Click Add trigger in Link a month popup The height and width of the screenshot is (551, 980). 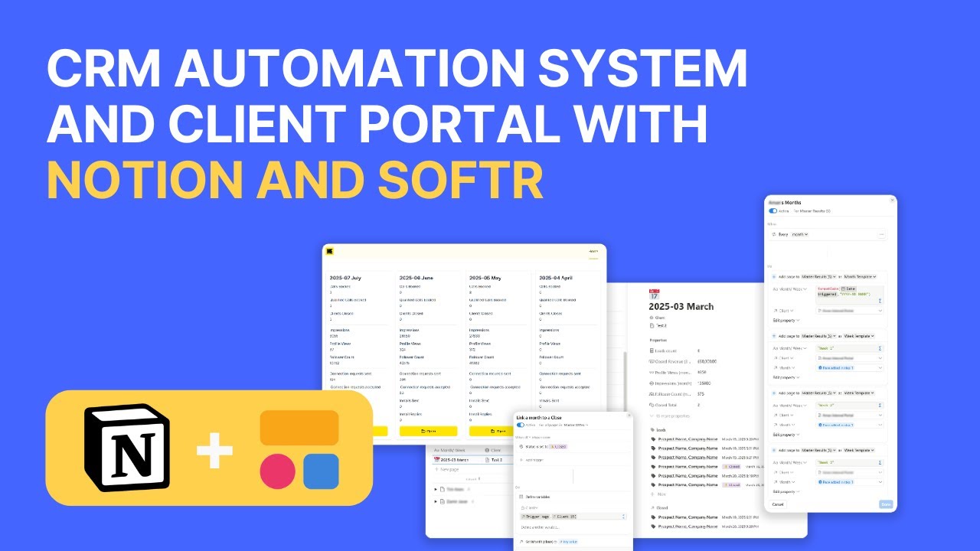click(x=533, y=460)
